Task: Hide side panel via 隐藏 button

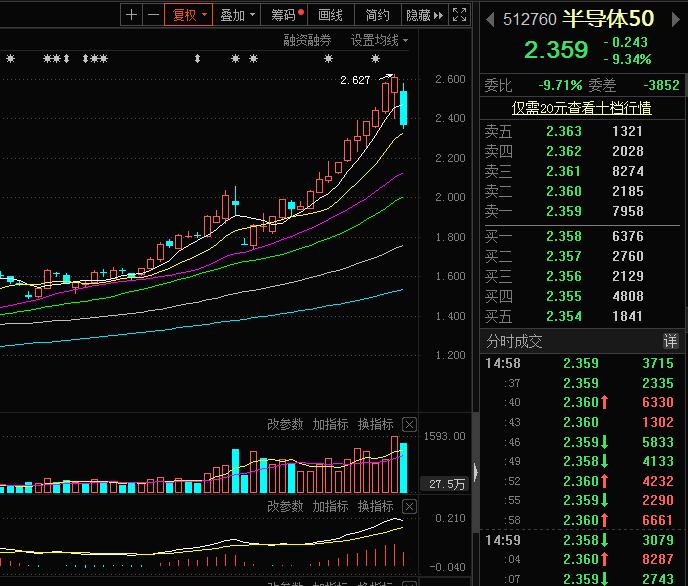Action: pyautogui.click(x=425, y=15)
